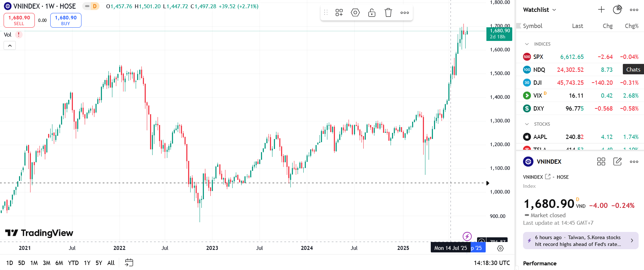Delete drawing with trash icon
The height and width of the screenshot is (270, 644).
tap(388, 13)
